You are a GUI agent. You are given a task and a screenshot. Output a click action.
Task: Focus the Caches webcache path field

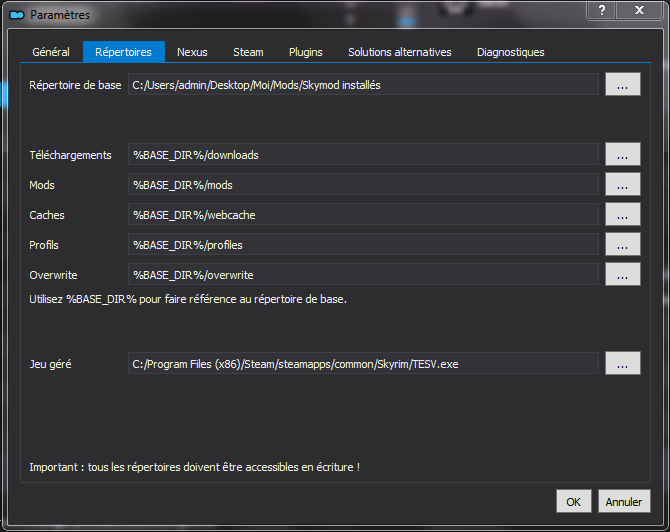(x=363, y=215)
